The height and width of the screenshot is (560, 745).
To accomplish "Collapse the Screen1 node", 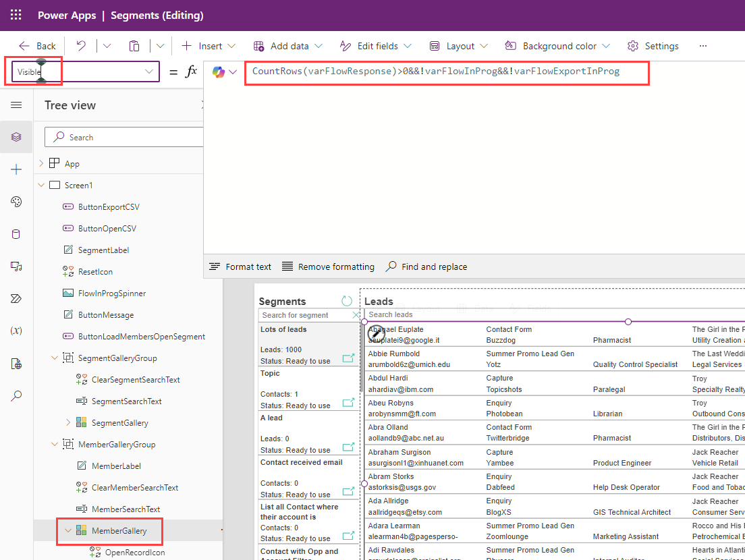I will coord(41,186).
